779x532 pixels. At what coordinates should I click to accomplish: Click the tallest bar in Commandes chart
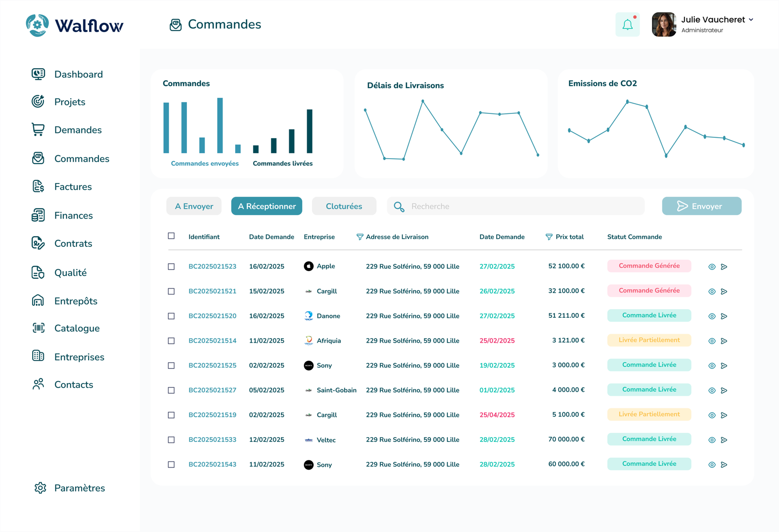pos(220,126)
